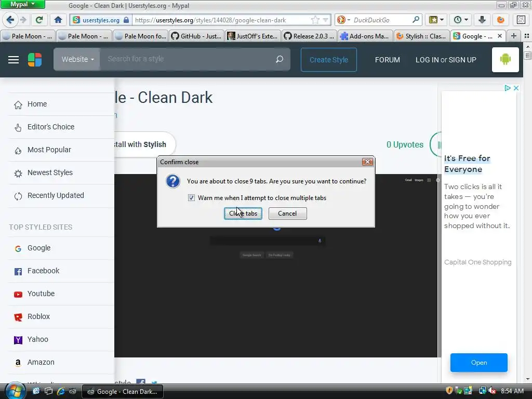Click the Android app icon button
This screenshot has height=399, width=532.
505,60
